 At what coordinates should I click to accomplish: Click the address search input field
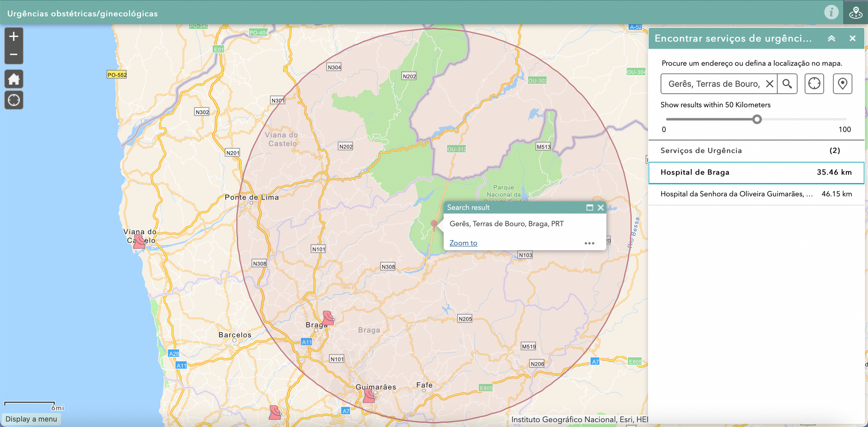(x=714, y=84)
